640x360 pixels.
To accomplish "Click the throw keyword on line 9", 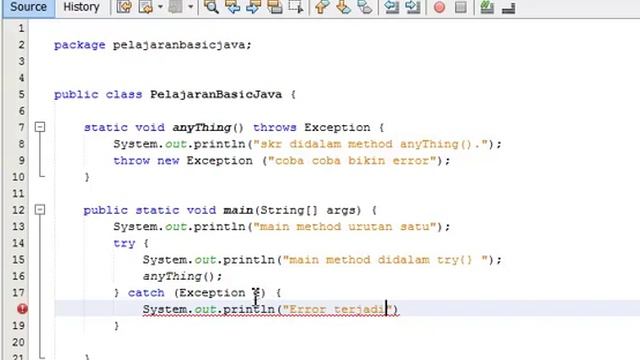I will click(x=131, y=161).
